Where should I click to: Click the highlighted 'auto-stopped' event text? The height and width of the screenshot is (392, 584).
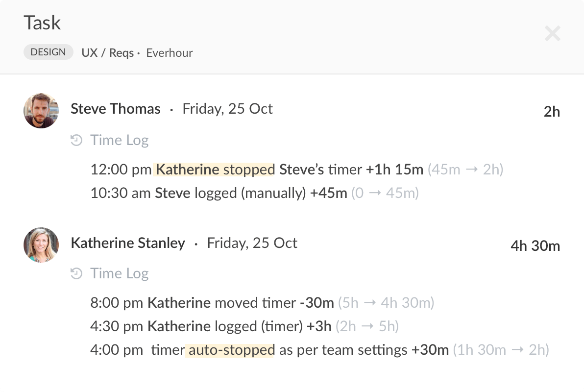click(230, 350)
